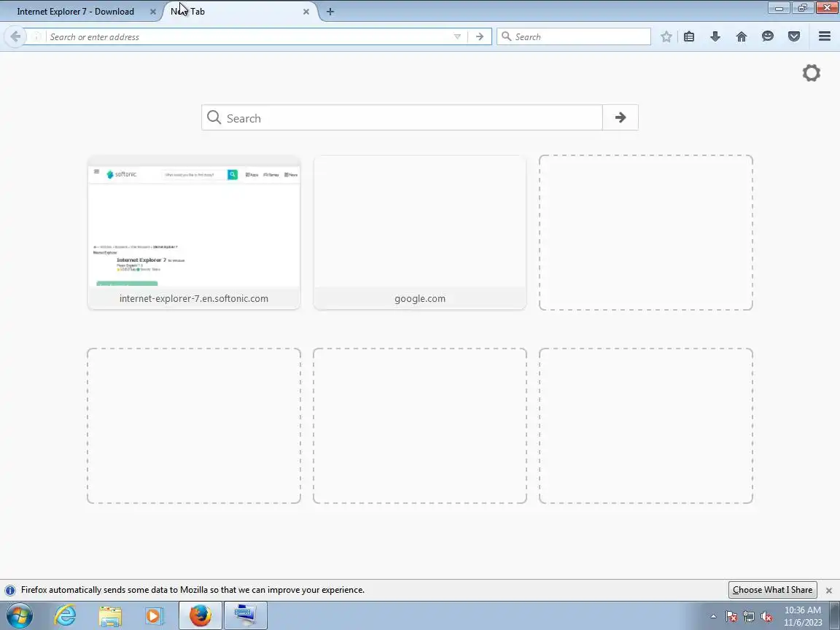Close the Internet Explorer 7 - Download tab

(152, 11)
